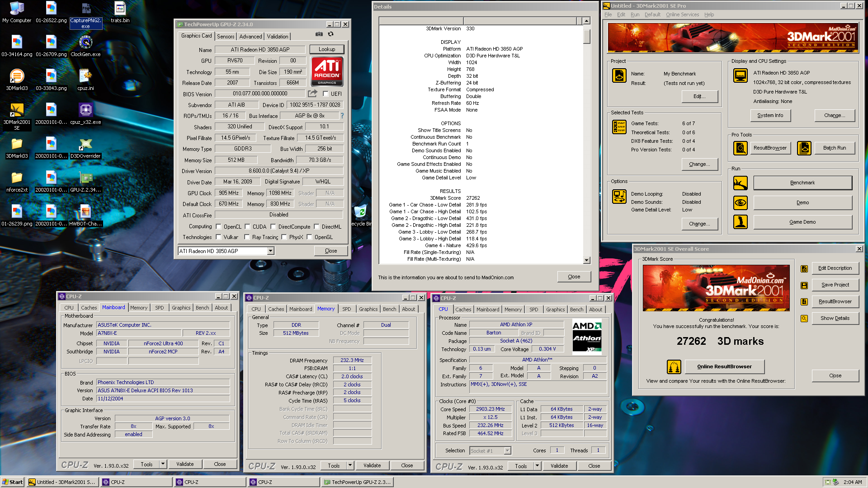Open the Online Services menu in 3DMark2001
Screen dimensions: 868x488
click(682, 14)
